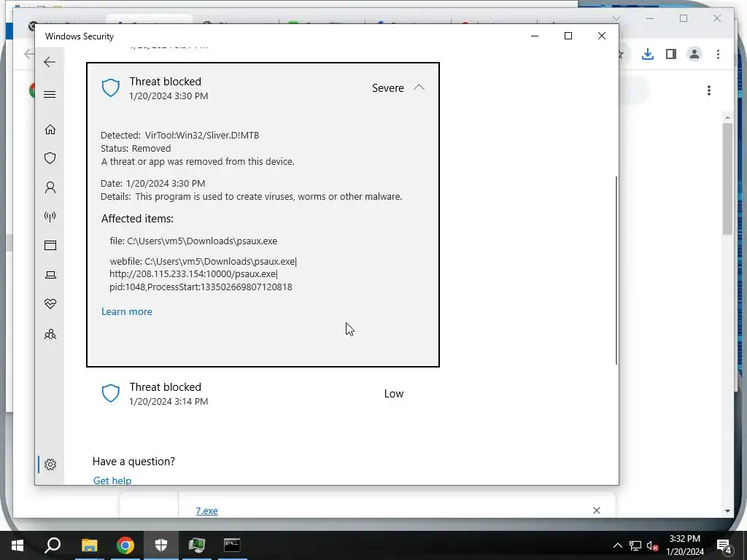Open taskbar Search magnifier
The image size is (747, 560).
click(x=53, y=545)
